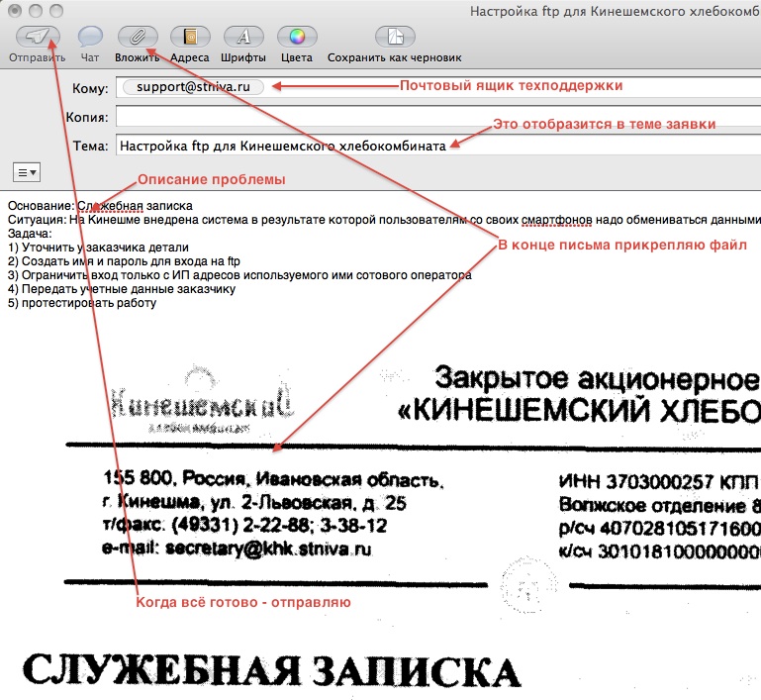Click the Вложить paperclip attach icon
The width and height of the screenshot is (761, 700).
137,38
